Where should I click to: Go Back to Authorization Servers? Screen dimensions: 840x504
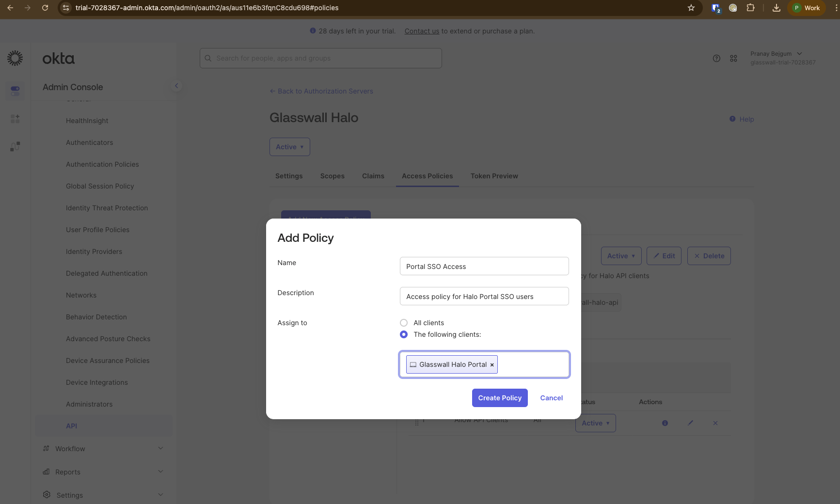[321, 91]
